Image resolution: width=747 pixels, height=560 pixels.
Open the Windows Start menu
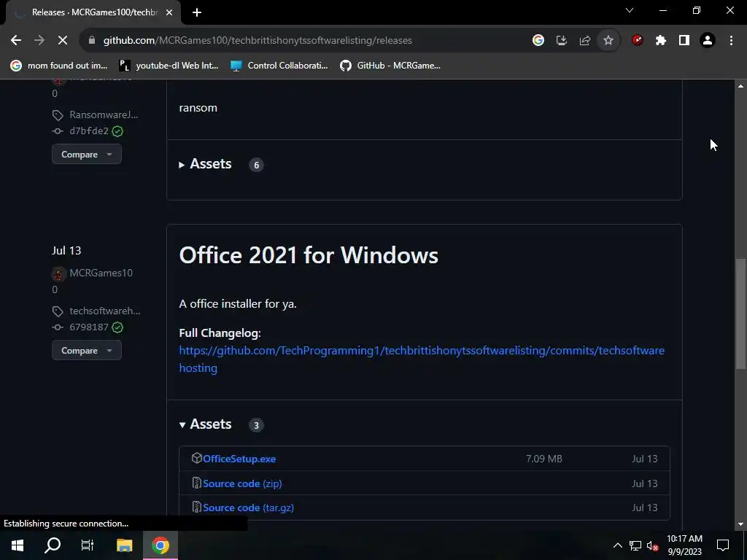pos(18,545)
